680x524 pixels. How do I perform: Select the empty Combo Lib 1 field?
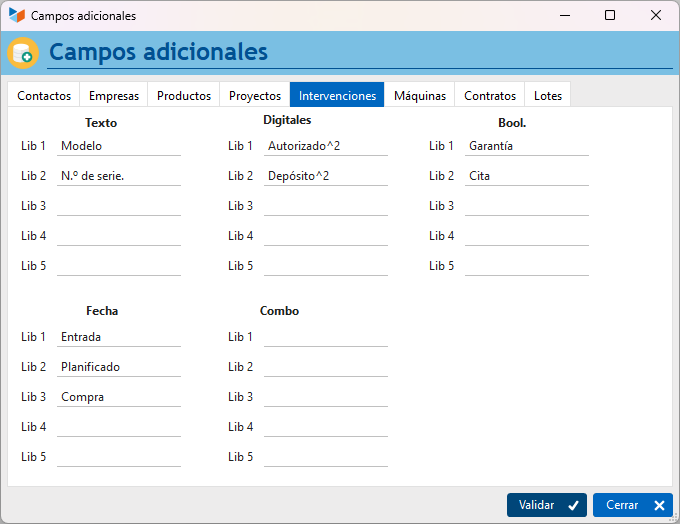tap(326, 337)
